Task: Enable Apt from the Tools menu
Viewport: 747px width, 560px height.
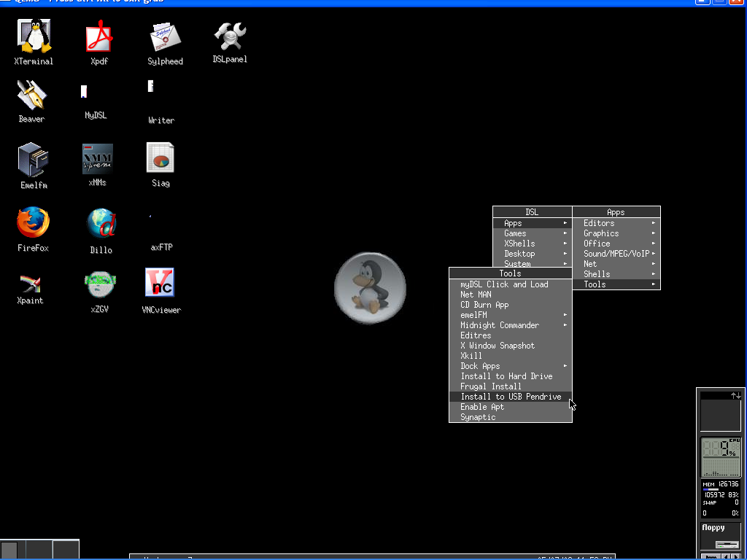Action: [x=482, y=406]
